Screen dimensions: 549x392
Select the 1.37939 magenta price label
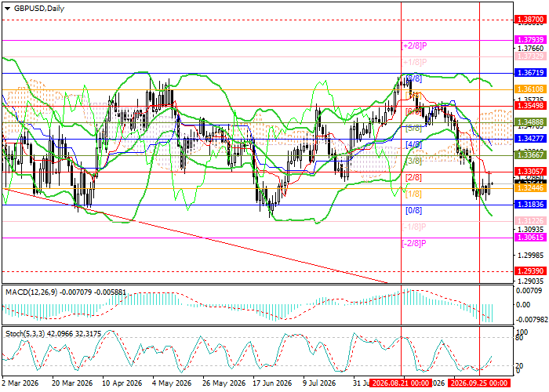pos(530,40)
